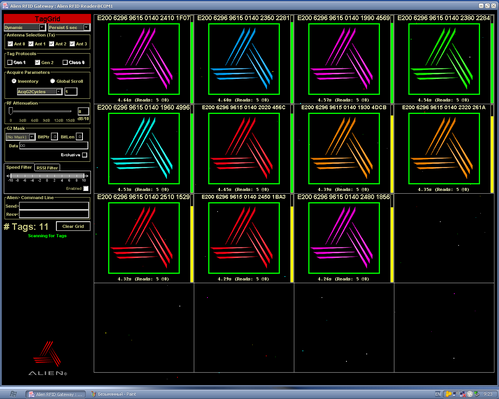Select the cyan tag icon ending 1960 4996
This screenshot has height=399, width=499.
144,148
